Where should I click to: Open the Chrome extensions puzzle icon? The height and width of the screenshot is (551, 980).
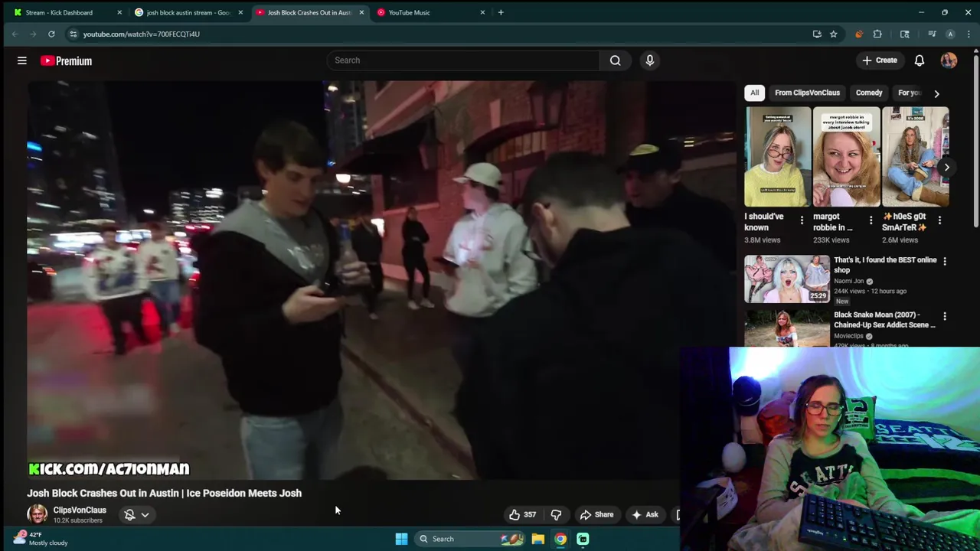click(x=877, y=34)
